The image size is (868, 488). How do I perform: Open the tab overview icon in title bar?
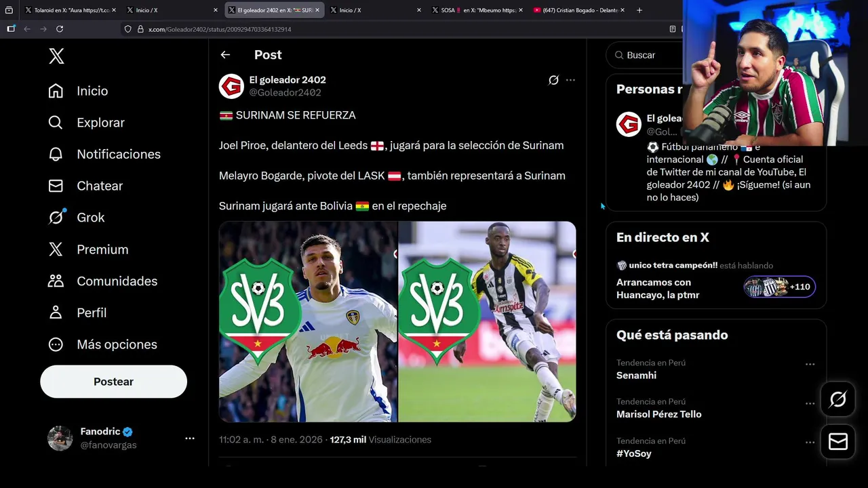tap(9, 10)
